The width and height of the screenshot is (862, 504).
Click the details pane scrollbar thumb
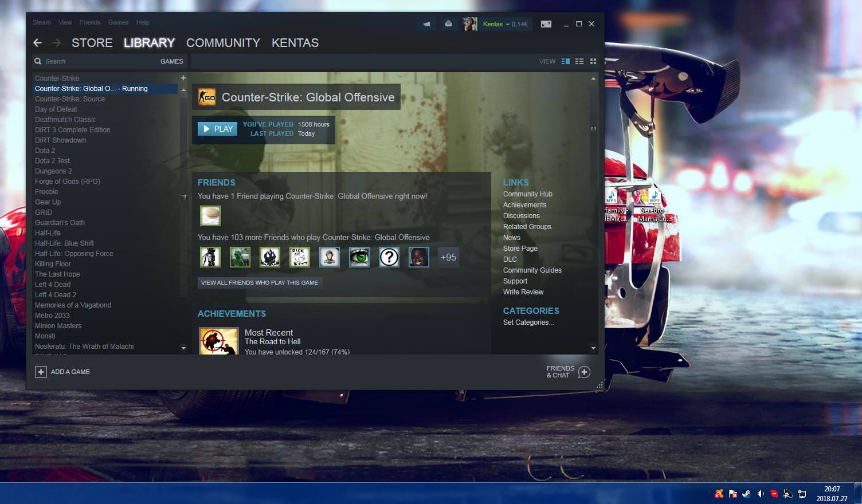point(593,129)
